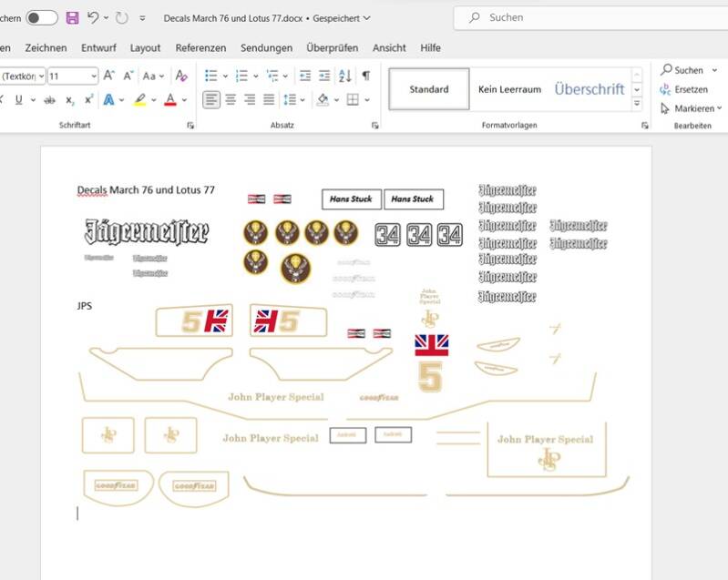This screenshot has height=580, width=728.
Task: Open the Zeichnen tab
Action: (46, 47)
